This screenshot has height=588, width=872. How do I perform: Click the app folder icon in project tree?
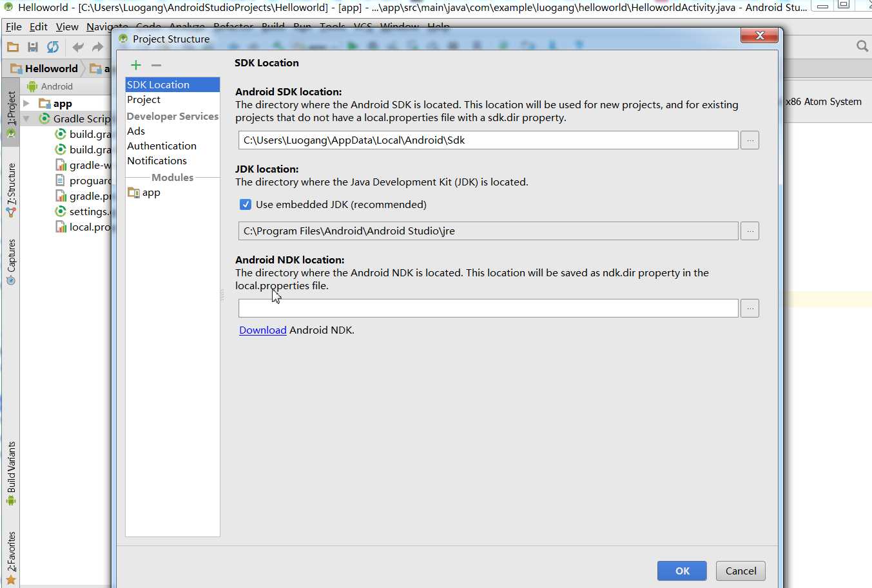point(44,104)
